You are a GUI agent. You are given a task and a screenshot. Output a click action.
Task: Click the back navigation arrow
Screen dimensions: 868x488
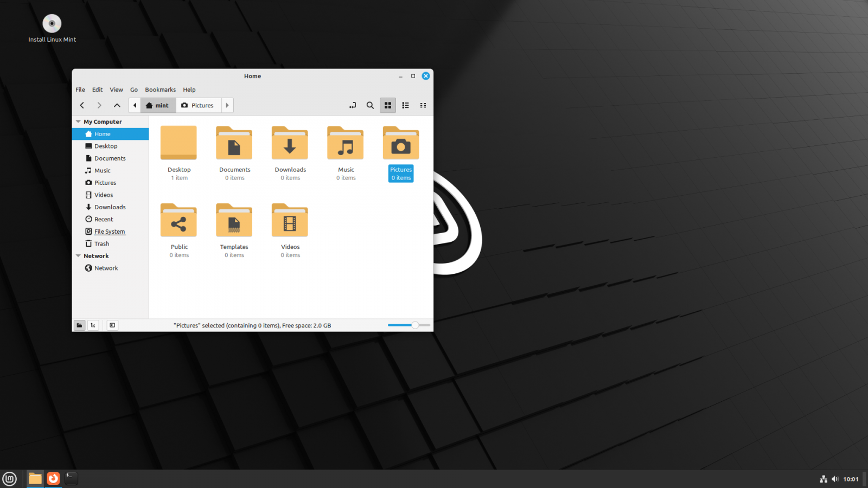click(82, 105)
